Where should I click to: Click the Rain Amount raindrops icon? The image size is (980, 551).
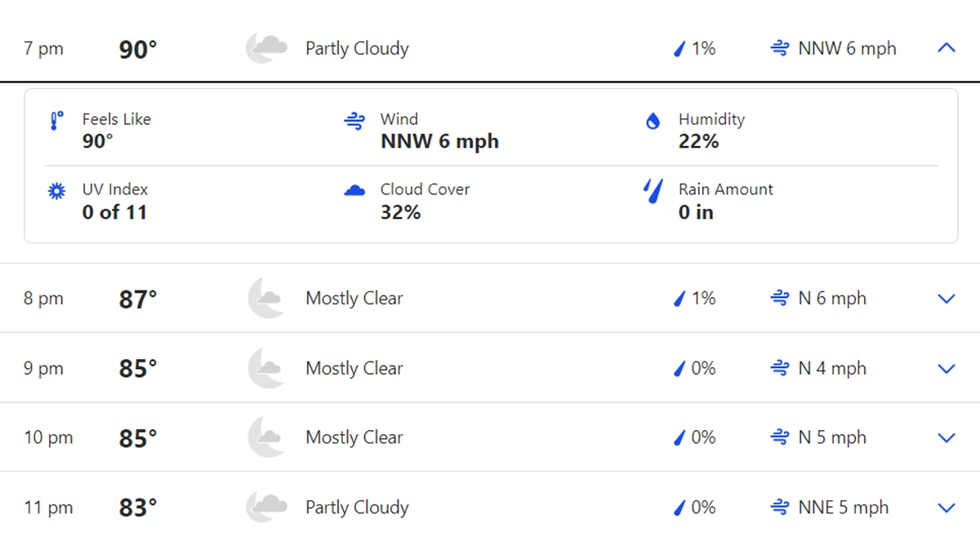pos(653,191)
